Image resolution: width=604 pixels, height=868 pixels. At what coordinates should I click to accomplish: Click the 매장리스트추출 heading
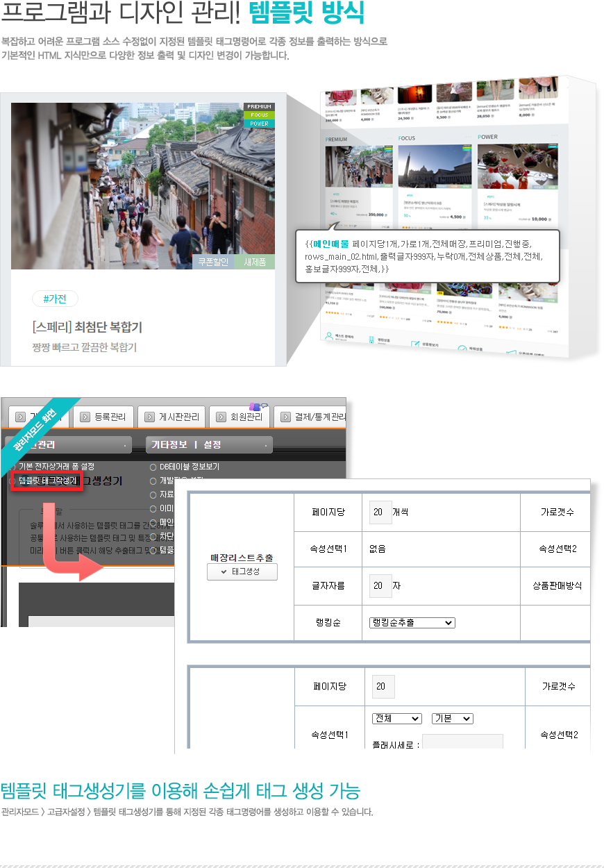coord(242,558)
